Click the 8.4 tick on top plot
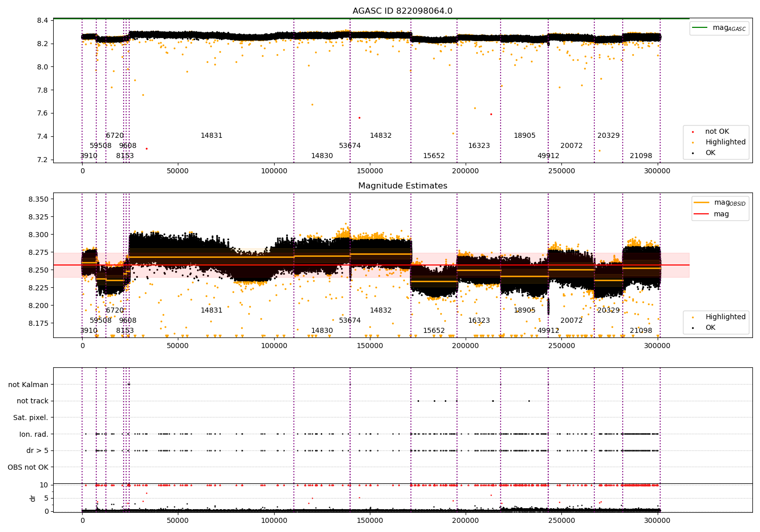760x532 pixels. click(43, 21)
